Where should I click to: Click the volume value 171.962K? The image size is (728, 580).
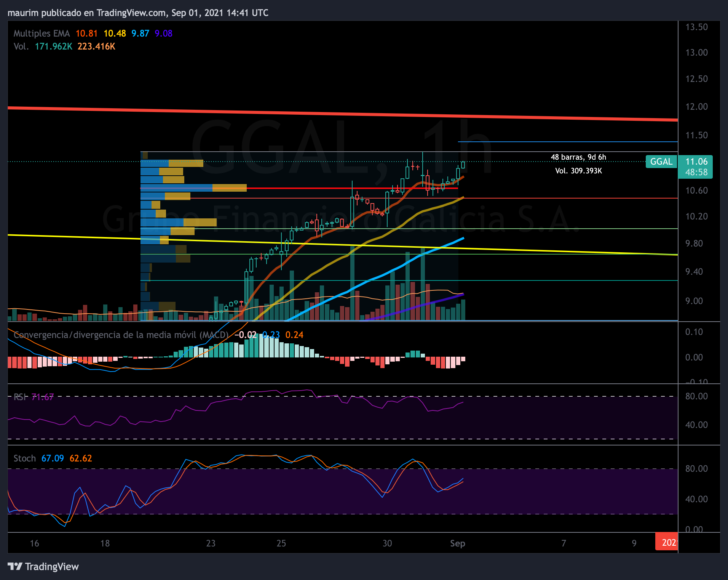53,46
